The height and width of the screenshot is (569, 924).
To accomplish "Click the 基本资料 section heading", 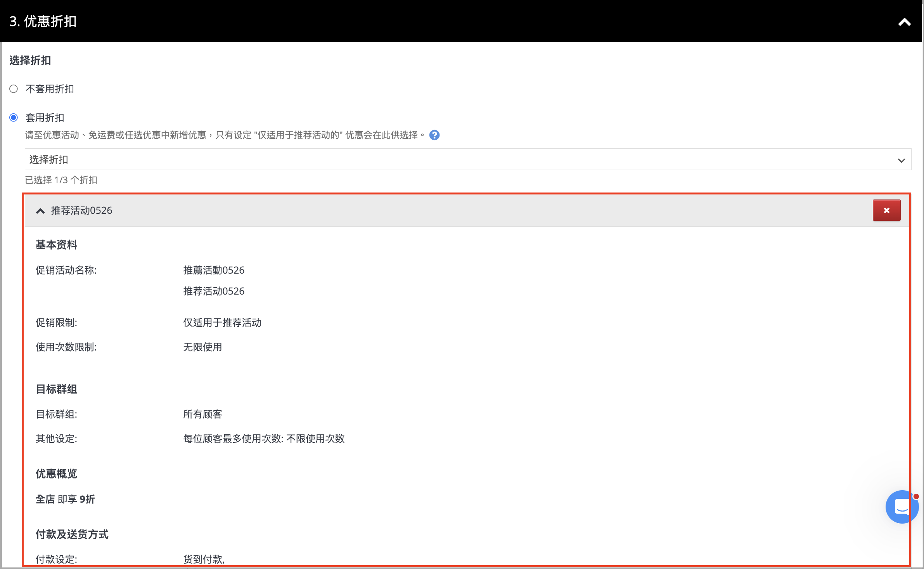I will [x=57, y=245].
